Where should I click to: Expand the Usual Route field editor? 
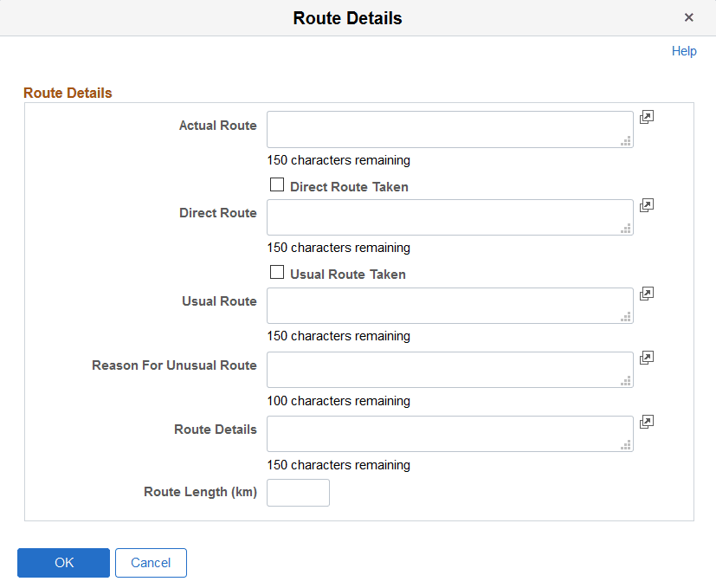coord(646,294)
